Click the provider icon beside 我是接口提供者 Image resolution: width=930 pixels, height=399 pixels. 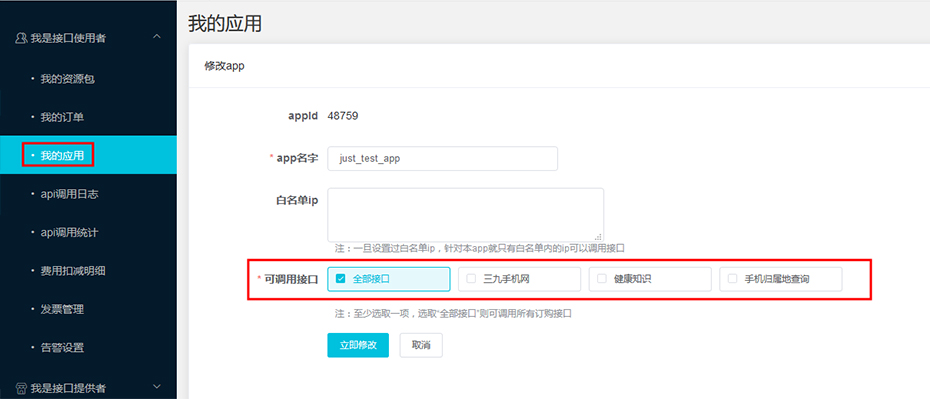[21, 388]
